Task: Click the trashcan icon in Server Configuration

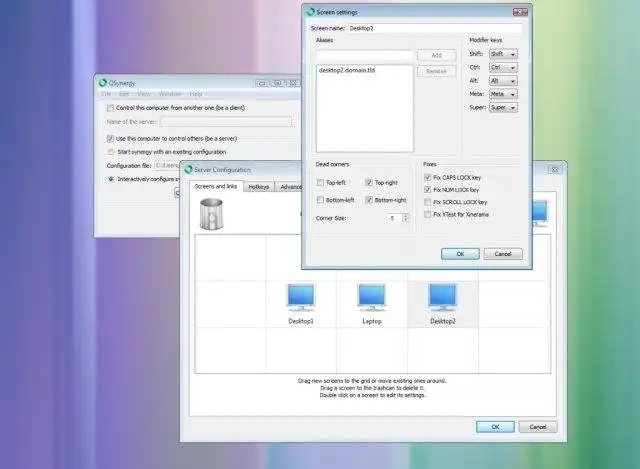Action: [x=211, y=214]
